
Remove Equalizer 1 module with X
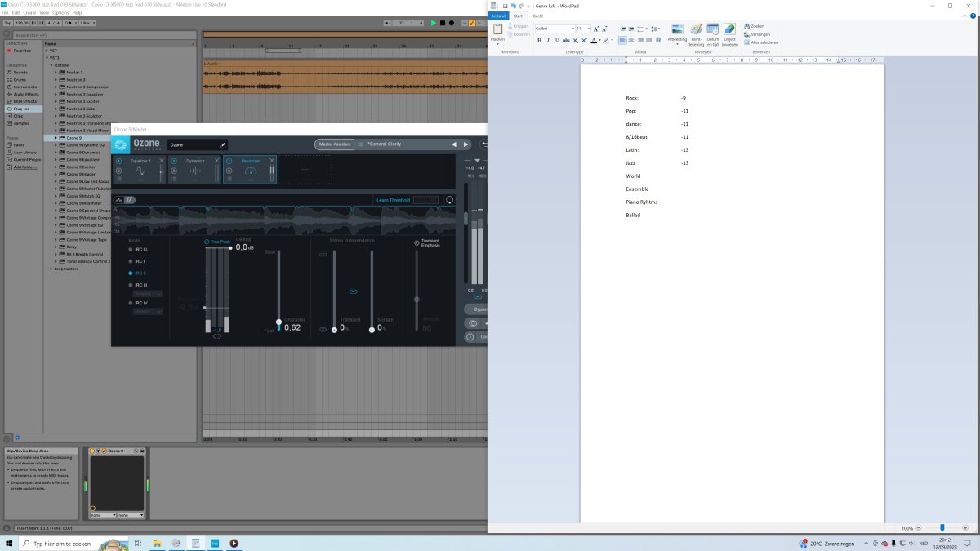162,160
